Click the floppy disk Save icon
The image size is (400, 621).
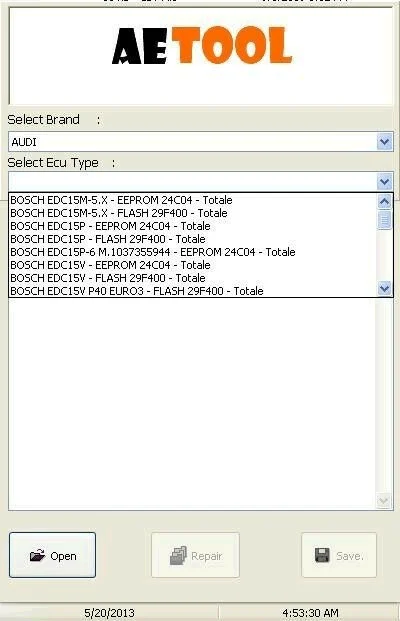pos(322,555)
